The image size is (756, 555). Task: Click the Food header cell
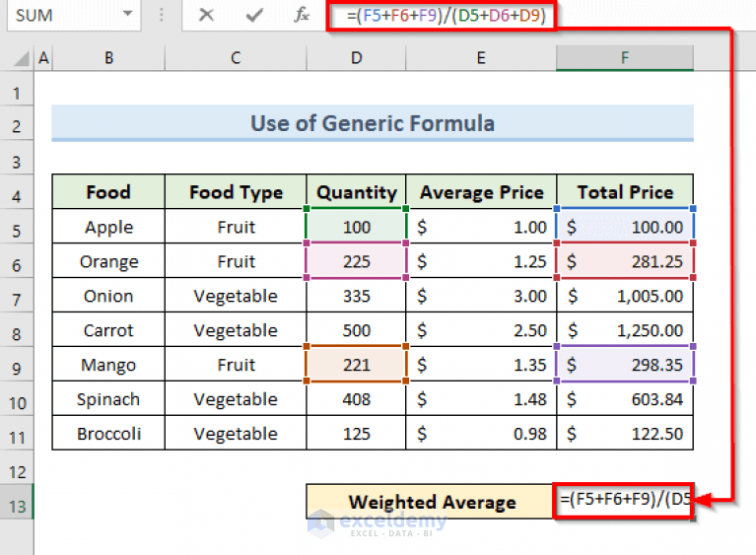[x=108, y=192]
